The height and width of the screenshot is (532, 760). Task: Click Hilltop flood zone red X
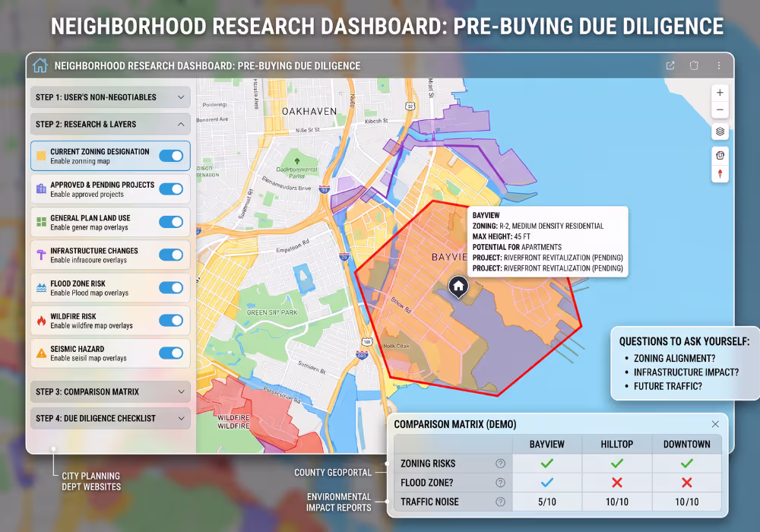pyautogui.click(x=617, y=483)
